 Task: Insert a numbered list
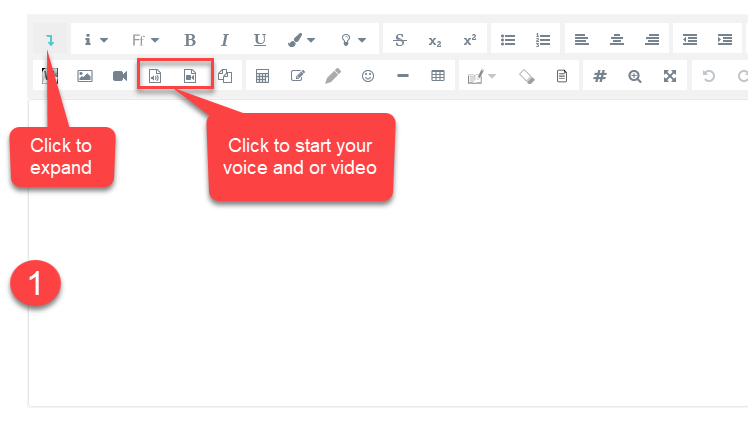[542, 40]
